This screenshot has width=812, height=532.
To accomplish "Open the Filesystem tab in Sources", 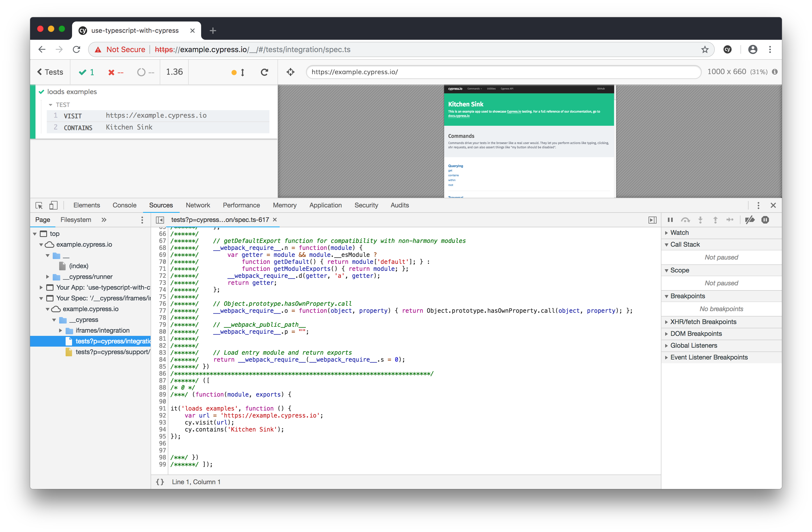I will pos(76,220).
